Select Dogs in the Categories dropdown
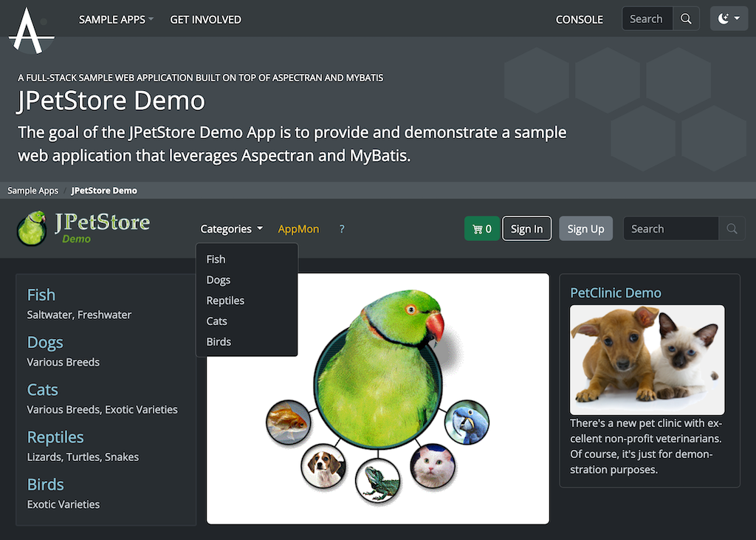Viewport: 756px width, 540px height. (247, 280)
